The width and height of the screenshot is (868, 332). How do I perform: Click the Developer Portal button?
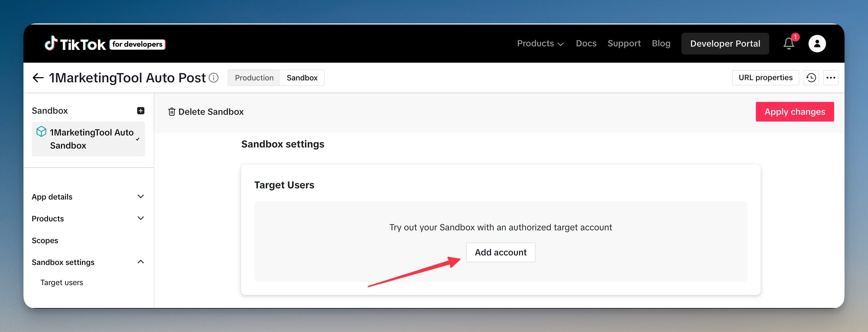pos(725,43)
